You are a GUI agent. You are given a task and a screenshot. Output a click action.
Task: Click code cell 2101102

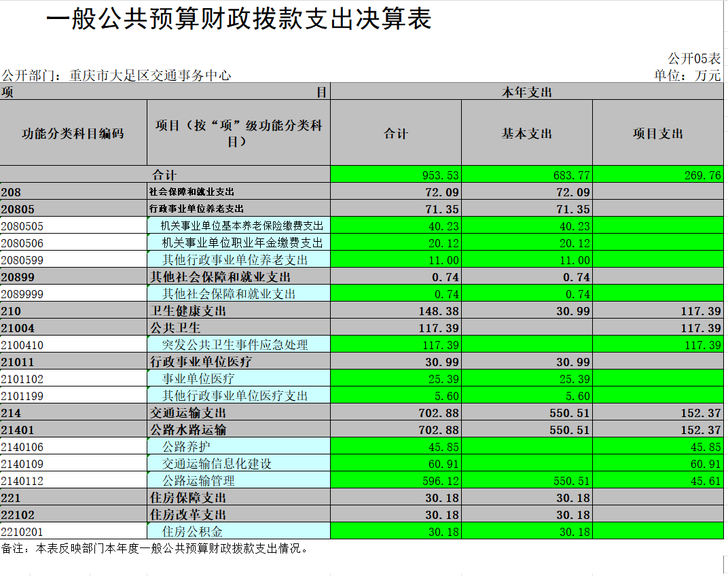point(73,379)
